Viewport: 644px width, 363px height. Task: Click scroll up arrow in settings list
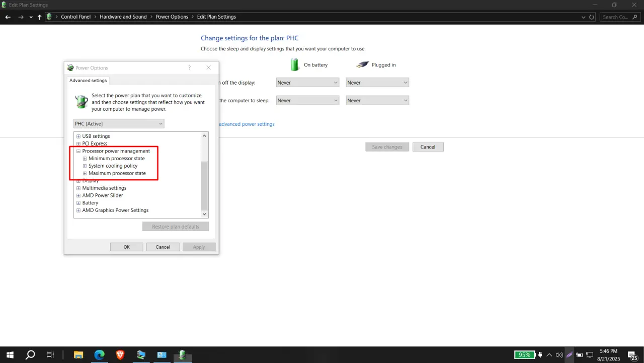204,136
